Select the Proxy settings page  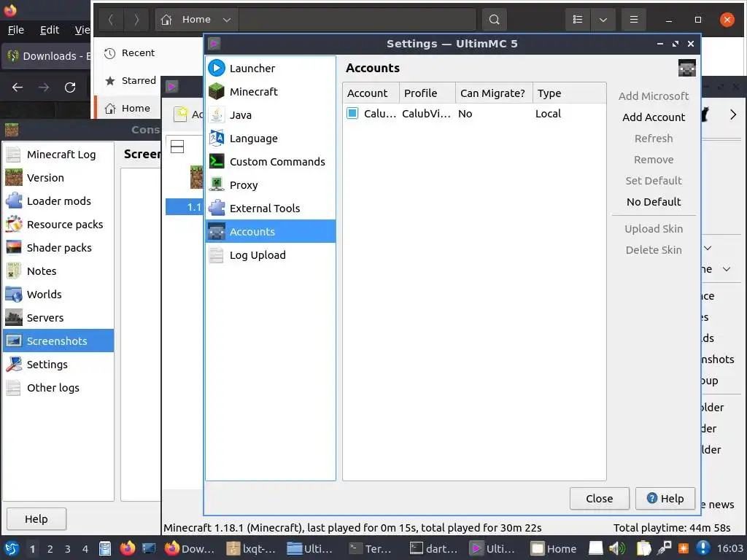[270, 184]
